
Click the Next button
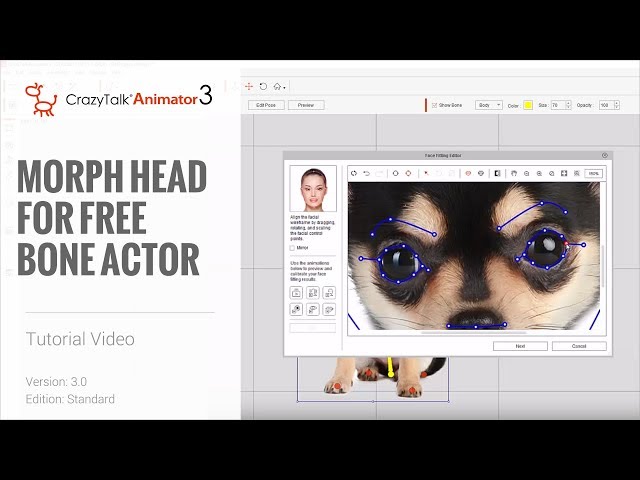point(520,346)
